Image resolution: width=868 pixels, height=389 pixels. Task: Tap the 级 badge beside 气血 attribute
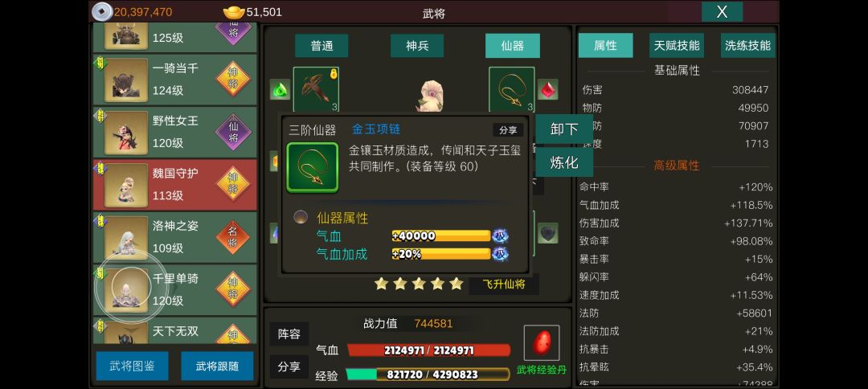pyautogui.click(x=501, y=236)
